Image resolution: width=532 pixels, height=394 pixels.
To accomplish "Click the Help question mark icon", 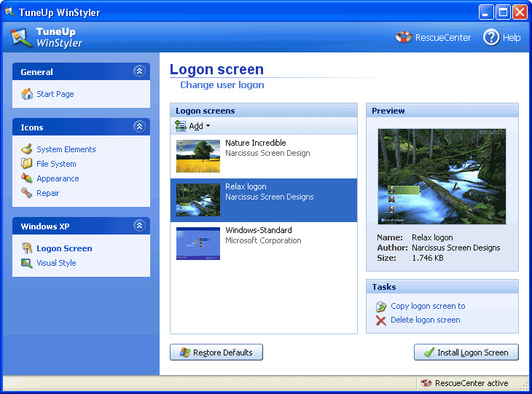I will point(491,37).
